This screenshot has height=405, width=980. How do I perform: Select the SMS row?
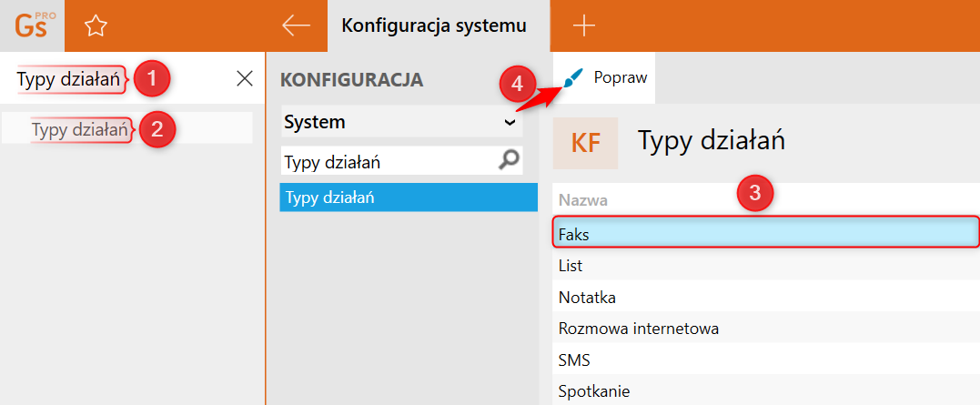(765, 359)
